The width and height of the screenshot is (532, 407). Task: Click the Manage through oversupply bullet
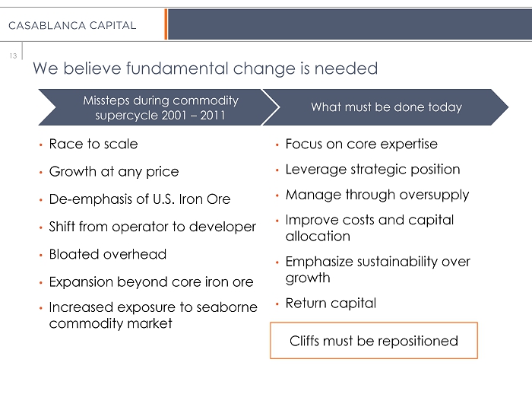[377, 195]
